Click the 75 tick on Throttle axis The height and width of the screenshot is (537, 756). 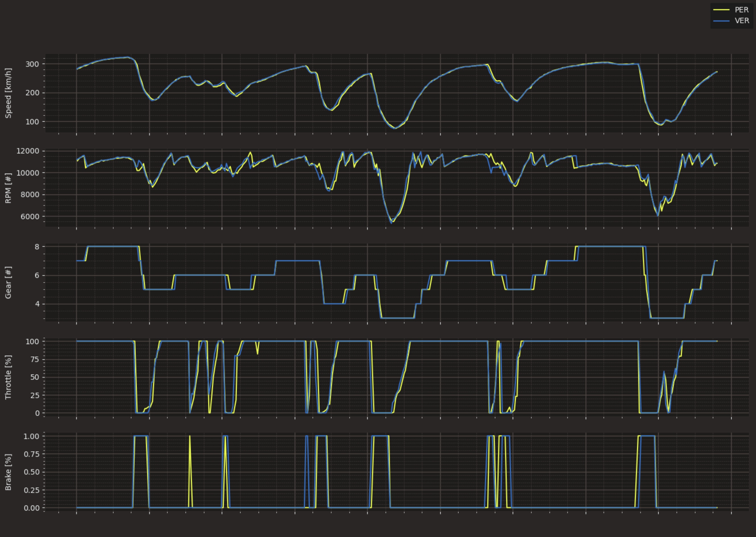tap(35, 359)
